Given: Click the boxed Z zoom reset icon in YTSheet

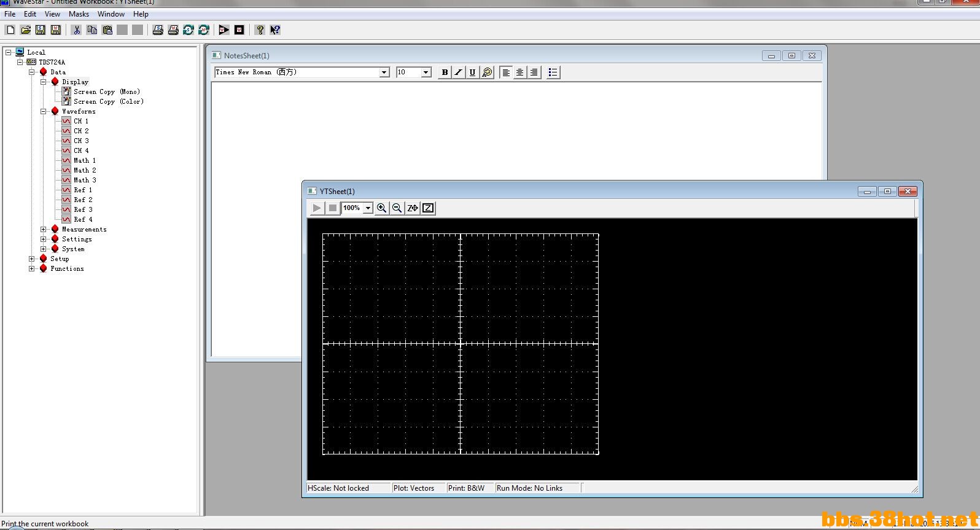Looking at the screenshot, I should [428, 208].
